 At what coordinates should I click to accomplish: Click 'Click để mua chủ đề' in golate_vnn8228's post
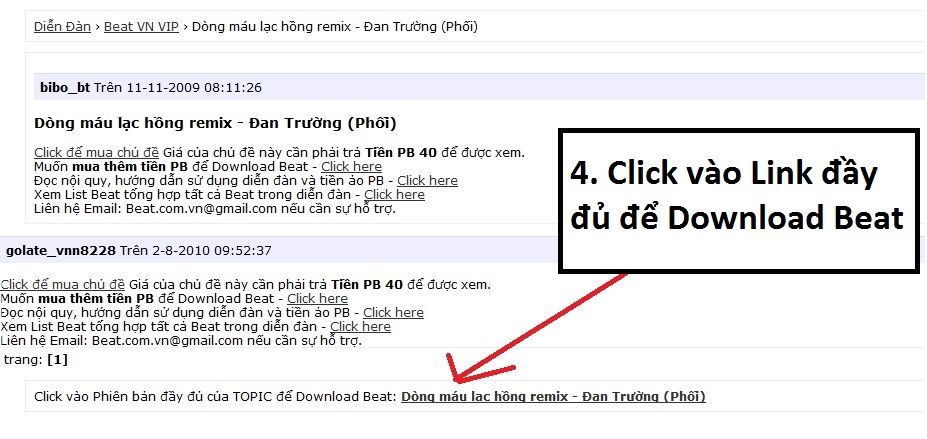pos(63,285)
